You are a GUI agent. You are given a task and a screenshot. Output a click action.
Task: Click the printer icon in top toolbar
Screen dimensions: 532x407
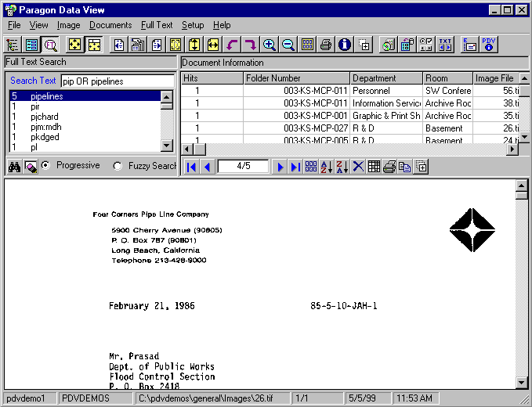pos(326,45)
